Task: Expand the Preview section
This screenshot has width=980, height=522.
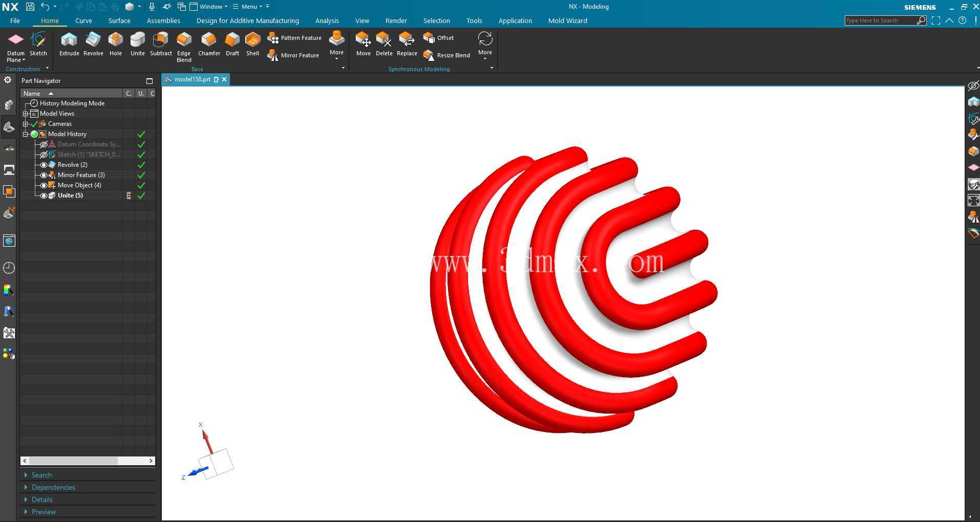Action: point(44,512)
